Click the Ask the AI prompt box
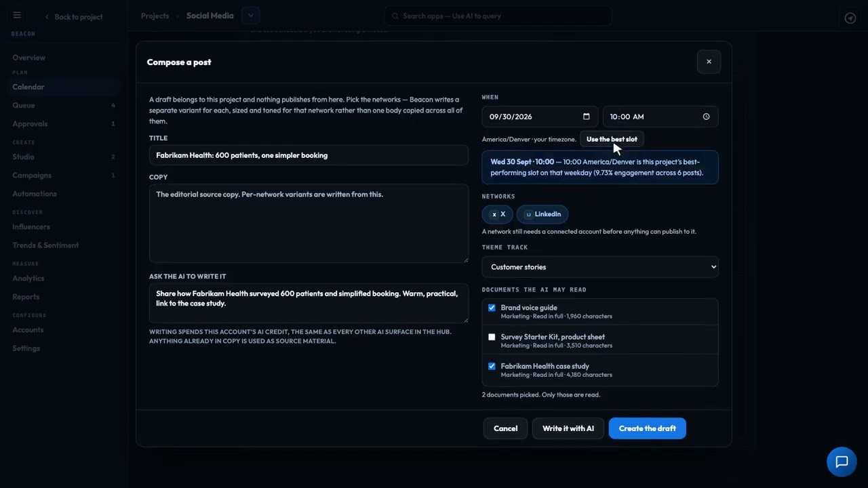This screenshot has width=868, height=488. point(309,303)
